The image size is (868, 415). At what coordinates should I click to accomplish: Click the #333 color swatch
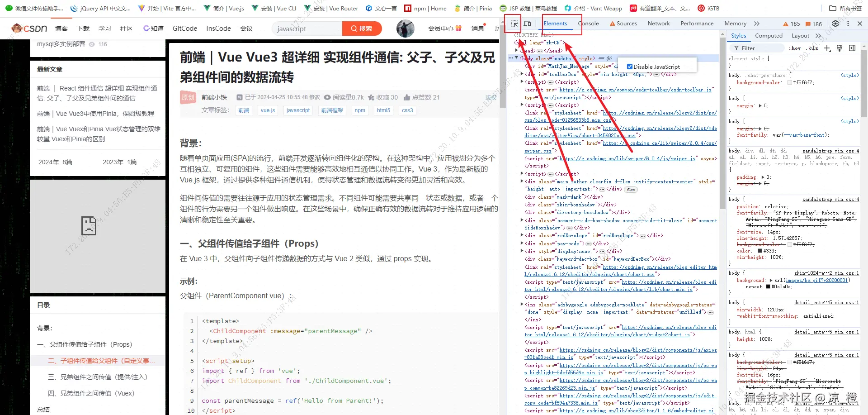click(760, 251)
